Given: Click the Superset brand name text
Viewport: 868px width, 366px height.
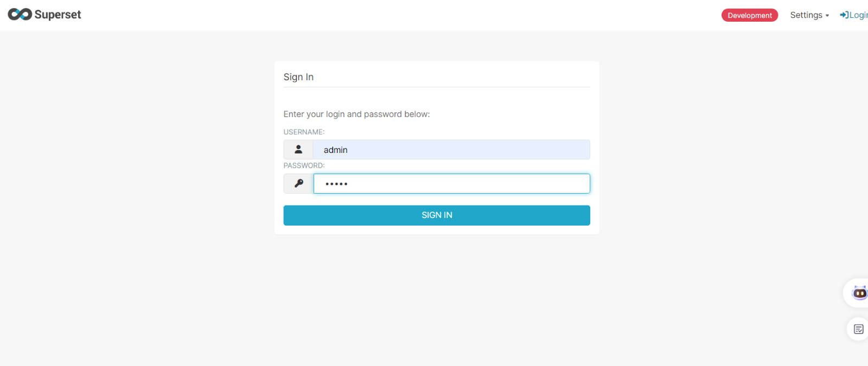Looking at the screenshot, I should [58, 15].
